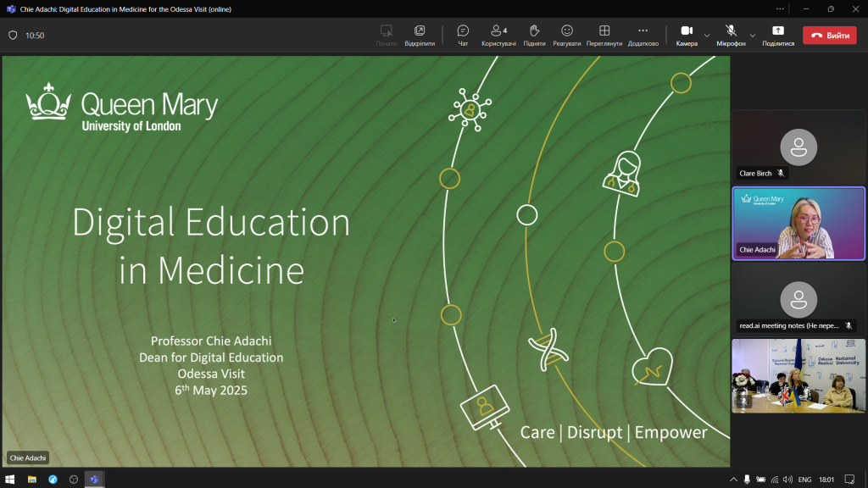
Task: Click the shield security icon beside the timer
Action: (x=13, y=36)
